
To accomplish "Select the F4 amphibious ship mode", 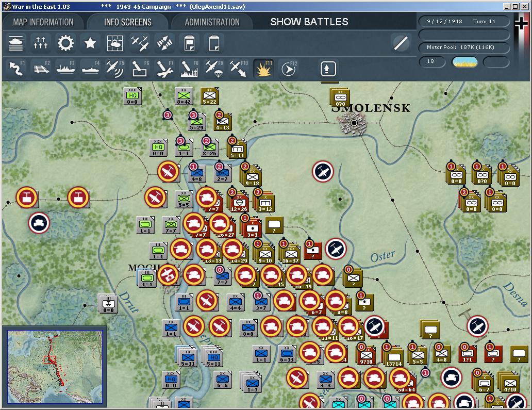I will [x=91, y=68].
